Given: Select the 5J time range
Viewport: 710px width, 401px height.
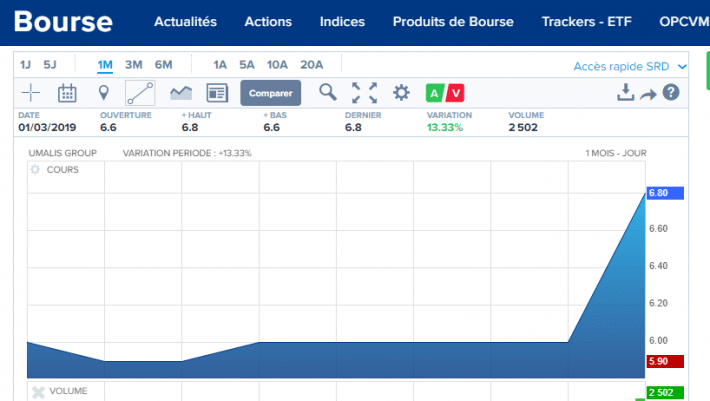Looking at the screenshot, I should [50, 65].
